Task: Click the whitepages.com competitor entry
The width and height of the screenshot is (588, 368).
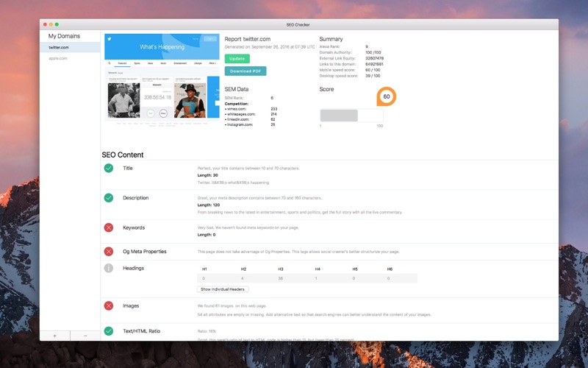Action: [240, 114]
